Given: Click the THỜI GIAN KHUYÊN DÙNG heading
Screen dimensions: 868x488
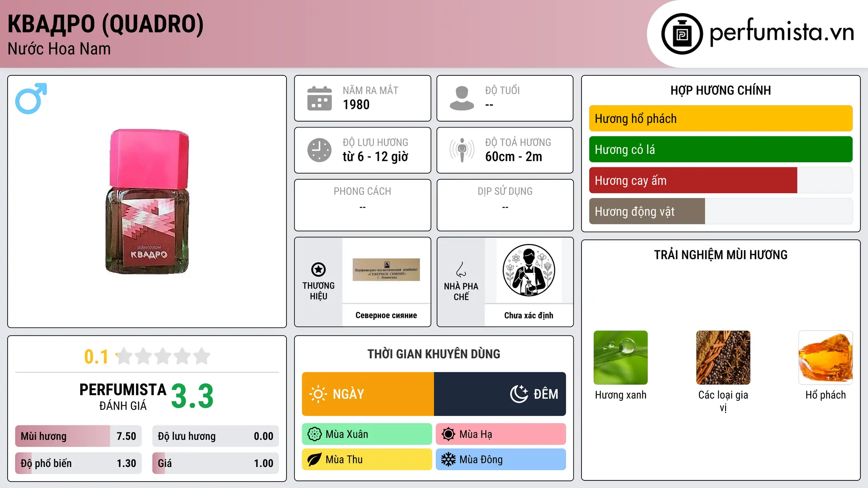Looking at the screenshot, I should 434,354.
